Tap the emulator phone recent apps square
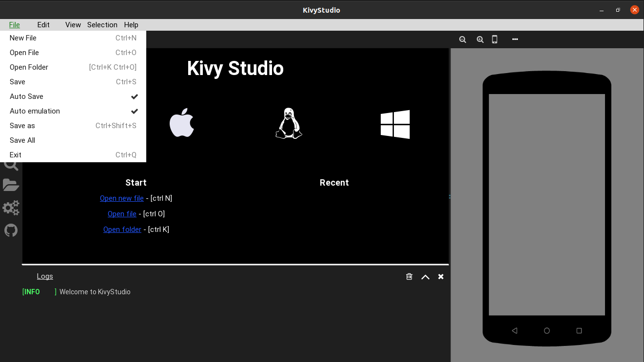The image size is (644, 362). [x=579, y=331]
